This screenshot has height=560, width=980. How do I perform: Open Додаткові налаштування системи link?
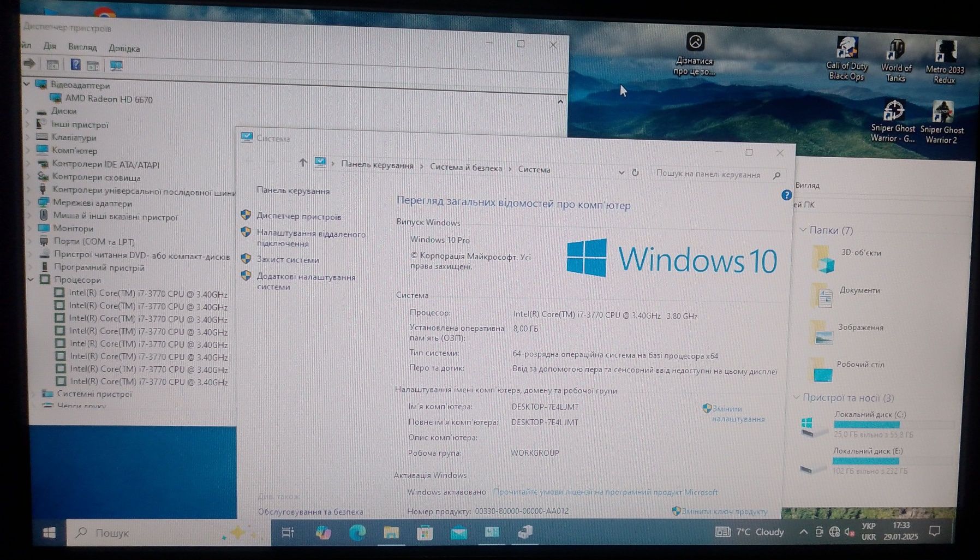[x=306, y=282]
